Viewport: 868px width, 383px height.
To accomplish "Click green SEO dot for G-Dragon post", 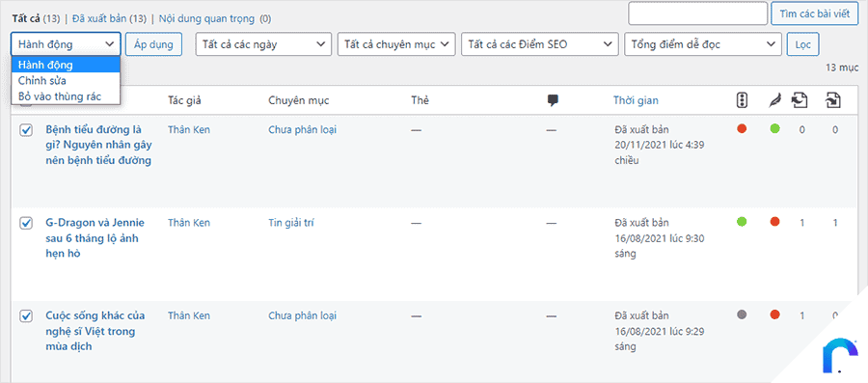I will pos(742,222).
